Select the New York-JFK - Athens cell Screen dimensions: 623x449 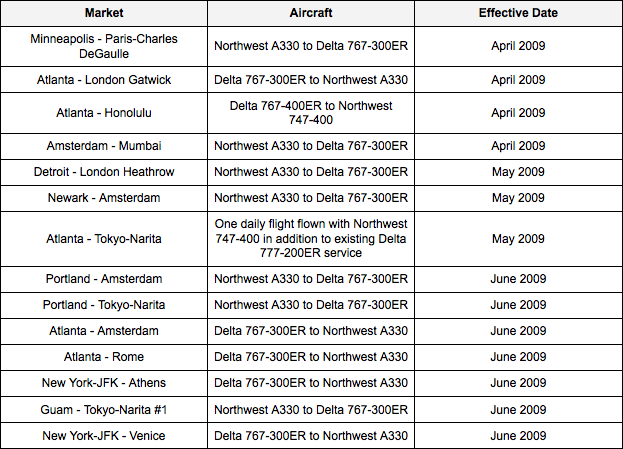click(x=104, y=383)
